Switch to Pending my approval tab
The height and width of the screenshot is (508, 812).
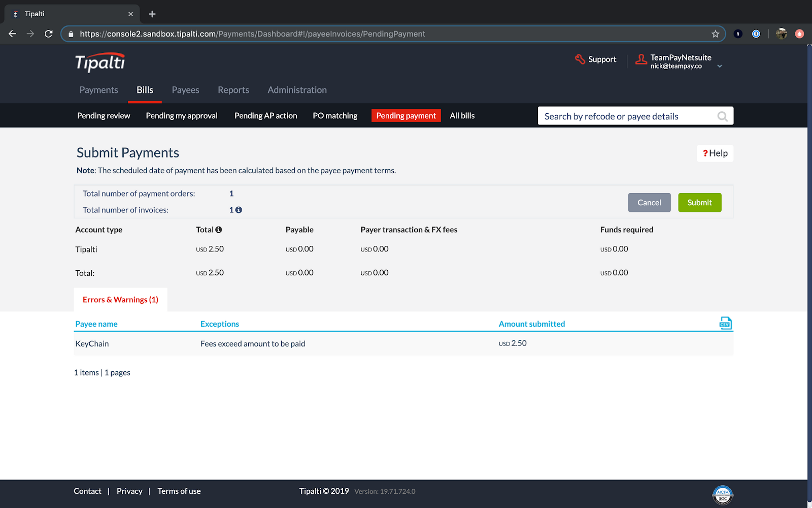pos(182,116)
